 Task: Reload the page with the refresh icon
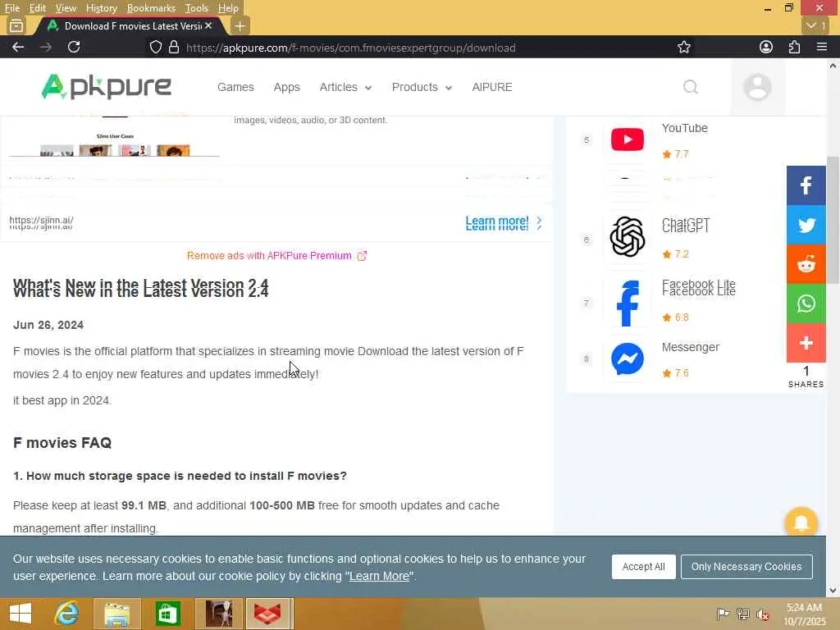tap(74, 47)
